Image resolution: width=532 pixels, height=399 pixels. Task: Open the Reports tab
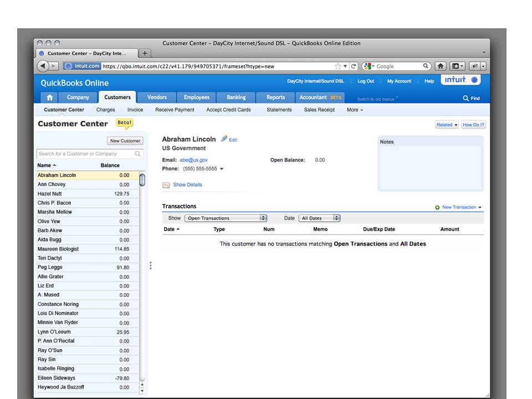tap(275, 98)
